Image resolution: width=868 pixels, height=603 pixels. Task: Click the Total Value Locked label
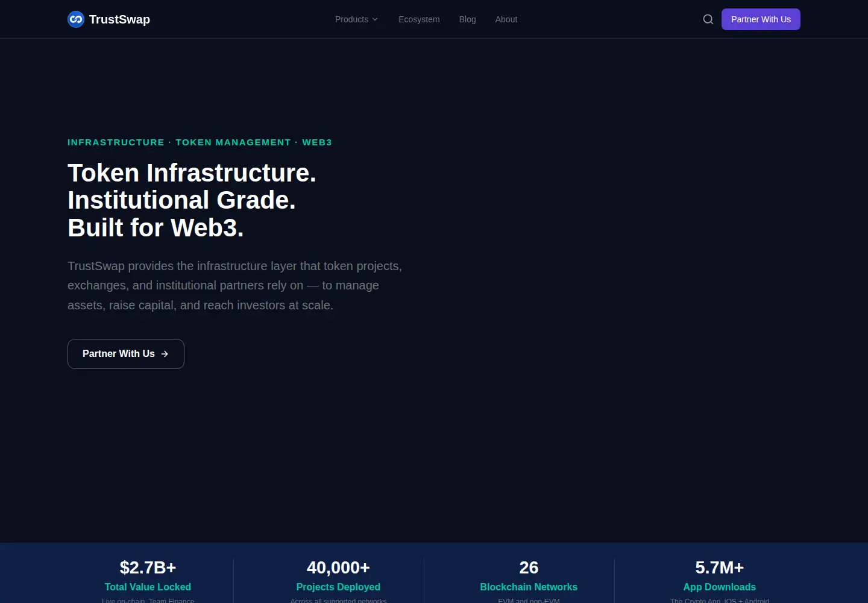[148, 587]
